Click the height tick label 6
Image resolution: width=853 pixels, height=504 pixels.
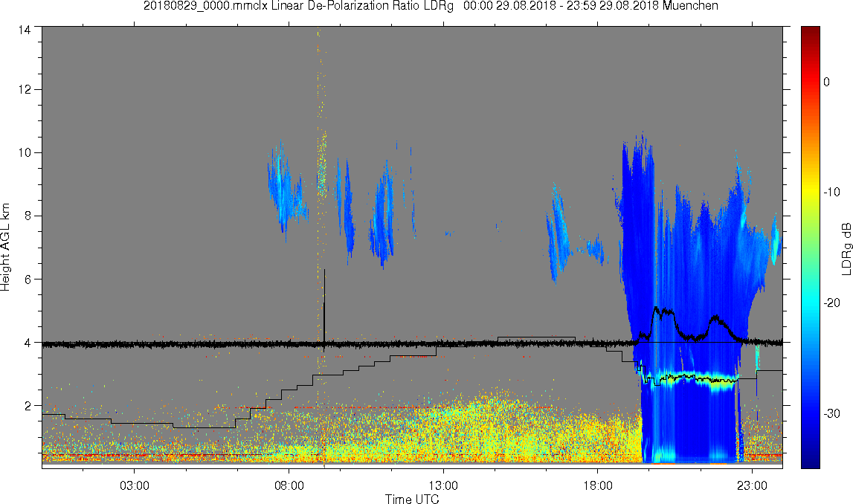coord(28,280)
